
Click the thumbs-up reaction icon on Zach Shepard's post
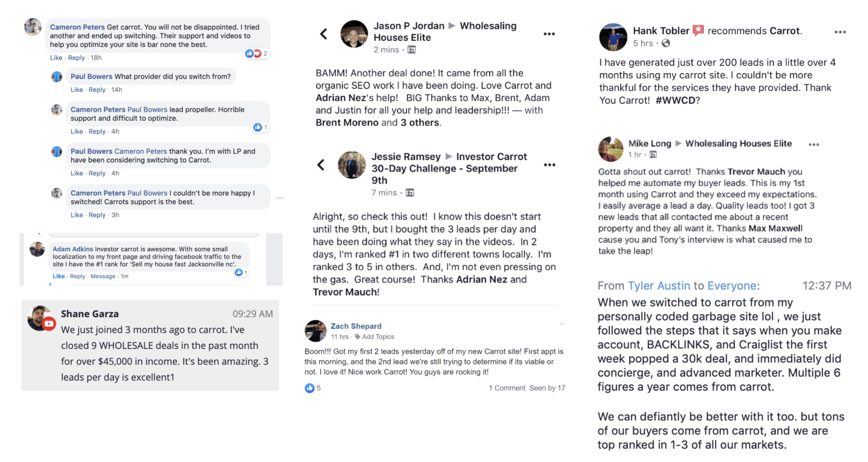pos(310,388)
